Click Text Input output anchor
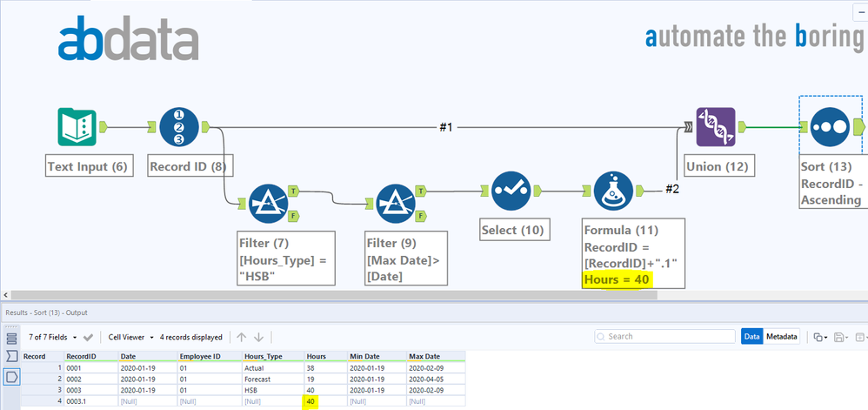 (103, 127)
